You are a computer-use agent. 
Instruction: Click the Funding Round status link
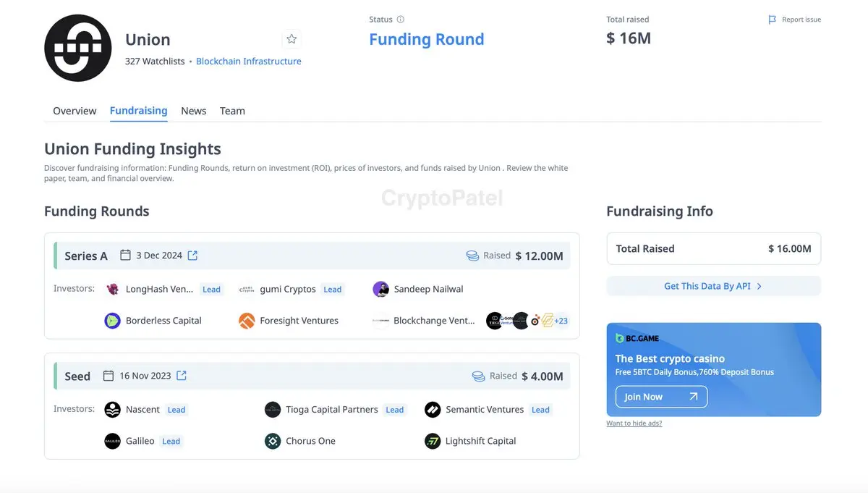click(x=427, y=39)
